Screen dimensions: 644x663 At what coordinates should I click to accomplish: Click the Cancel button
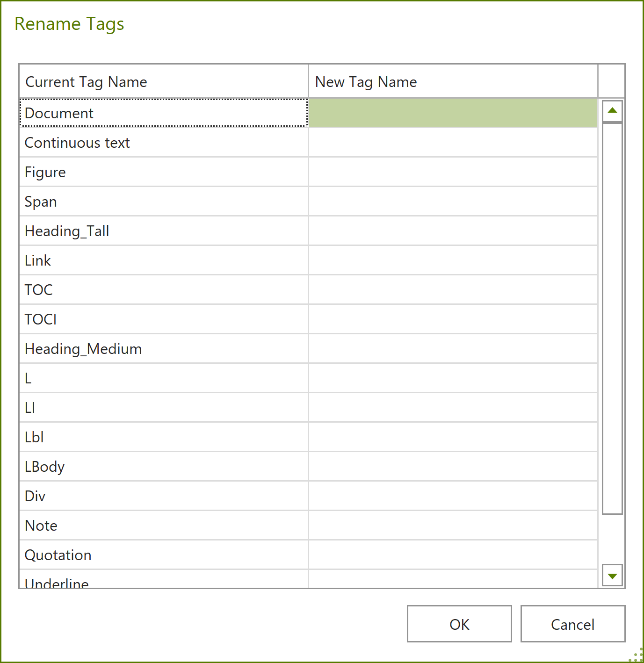tap(573, 624)
